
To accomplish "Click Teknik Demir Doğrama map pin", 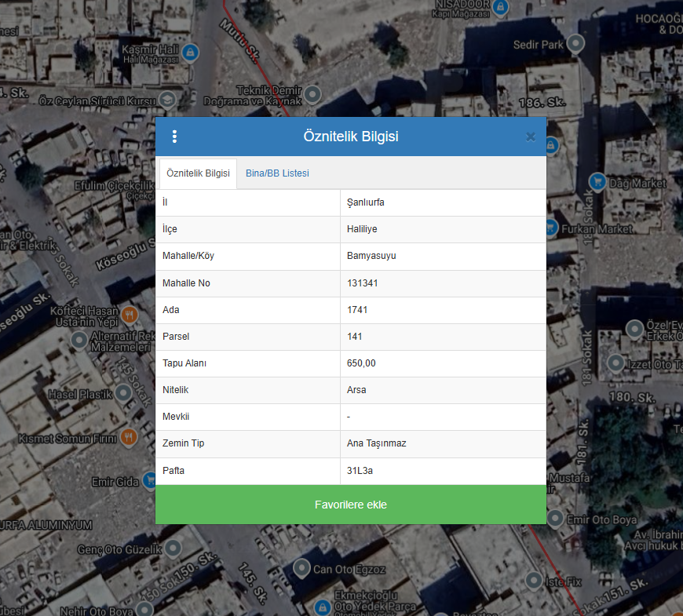I will (x=312, y=95).
